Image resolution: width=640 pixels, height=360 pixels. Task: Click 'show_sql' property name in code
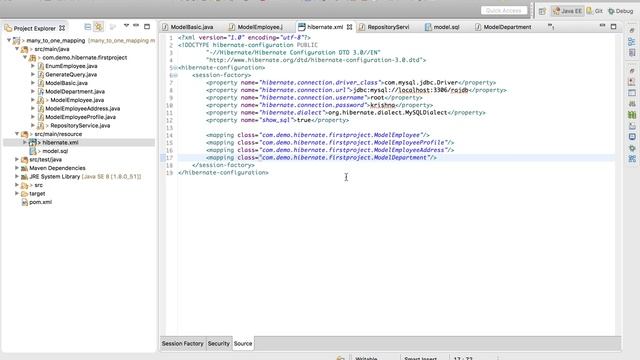coord(276,120)
